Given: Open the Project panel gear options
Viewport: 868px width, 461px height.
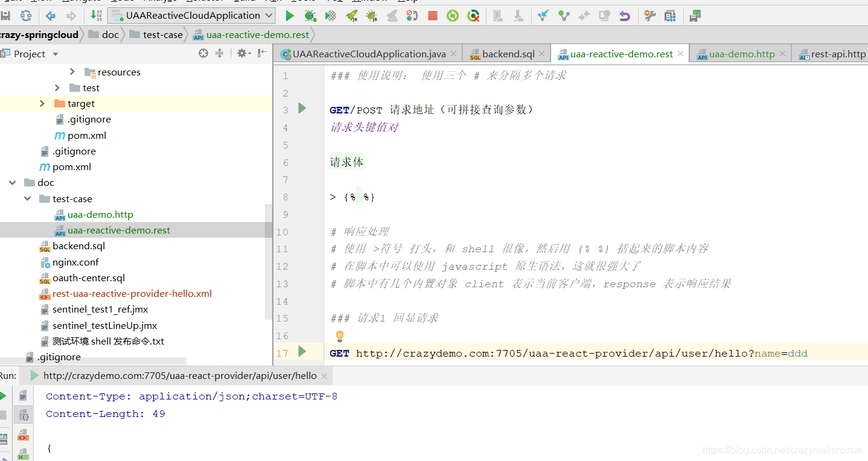Looking at the screenshot, I should [243, 54].
